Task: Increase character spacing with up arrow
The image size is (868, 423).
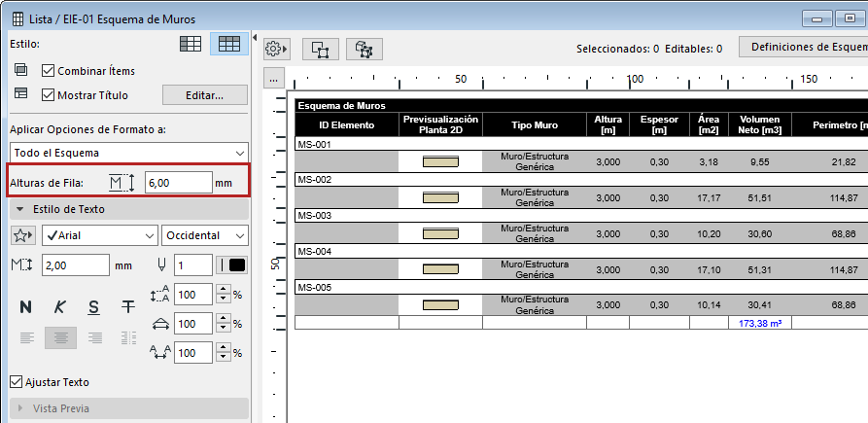Action: (223, 347)
